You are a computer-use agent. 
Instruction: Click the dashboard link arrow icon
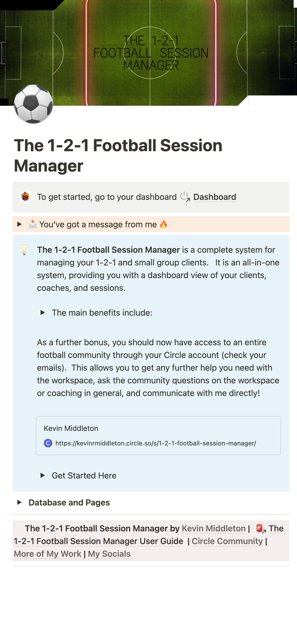tap(185, 197)
